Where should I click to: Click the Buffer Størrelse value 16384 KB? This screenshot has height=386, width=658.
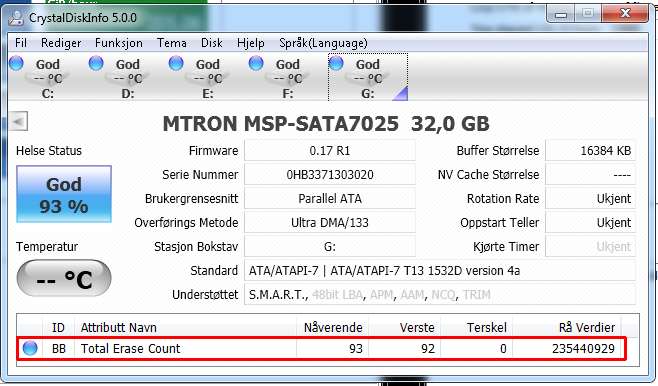point(590,151)
